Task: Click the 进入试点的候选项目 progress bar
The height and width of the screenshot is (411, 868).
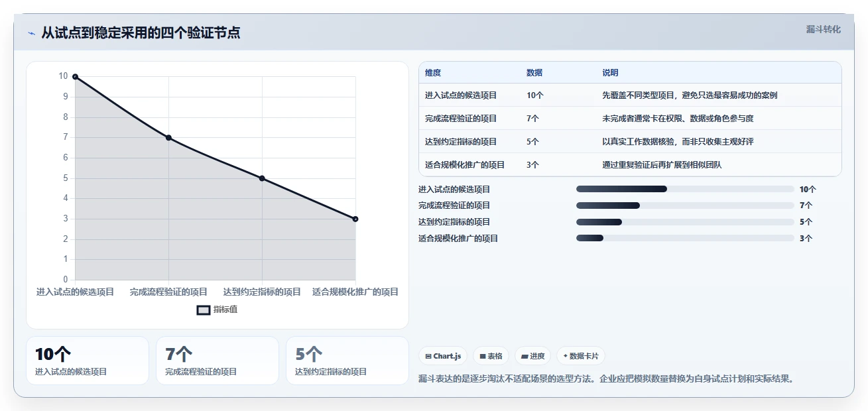Action: pyautogui.click(x=685, y=189)
